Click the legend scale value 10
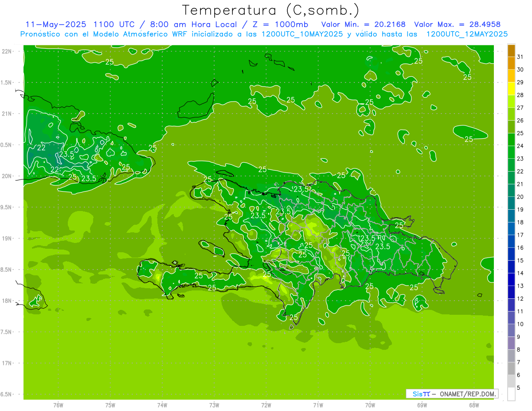The height and width of the screenshot is (411, 532). click(520, 324)
